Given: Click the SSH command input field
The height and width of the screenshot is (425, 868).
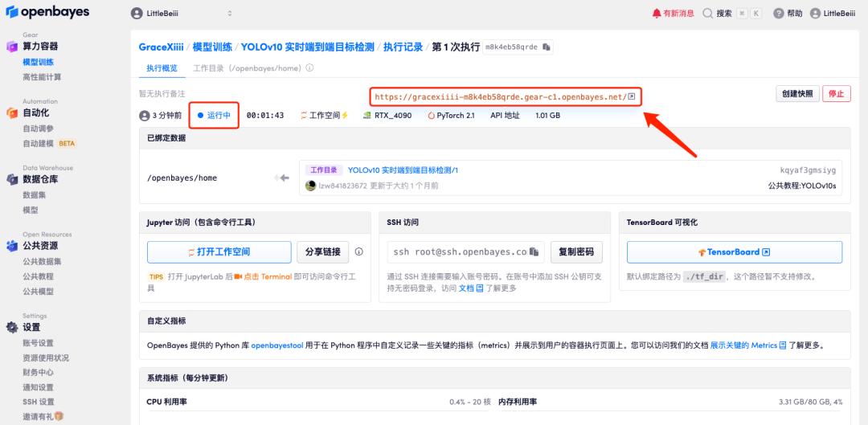Looking at the screenshot, I should (465, 251).
